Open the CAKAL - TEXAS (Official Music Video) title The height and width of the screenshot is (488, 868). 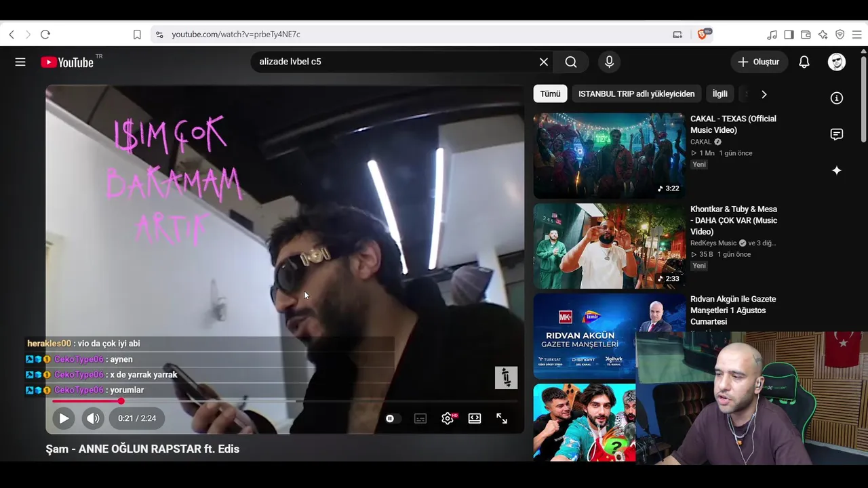pos(733,124)
